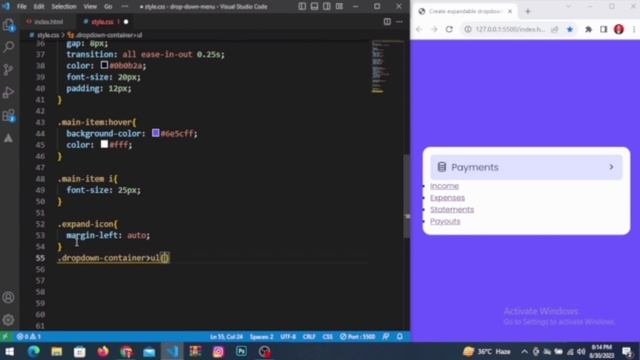The width and height of the screenshot is (640, 360).
Task: Open the Statements link
Action: pyautogui.click(x=452, y=210)
